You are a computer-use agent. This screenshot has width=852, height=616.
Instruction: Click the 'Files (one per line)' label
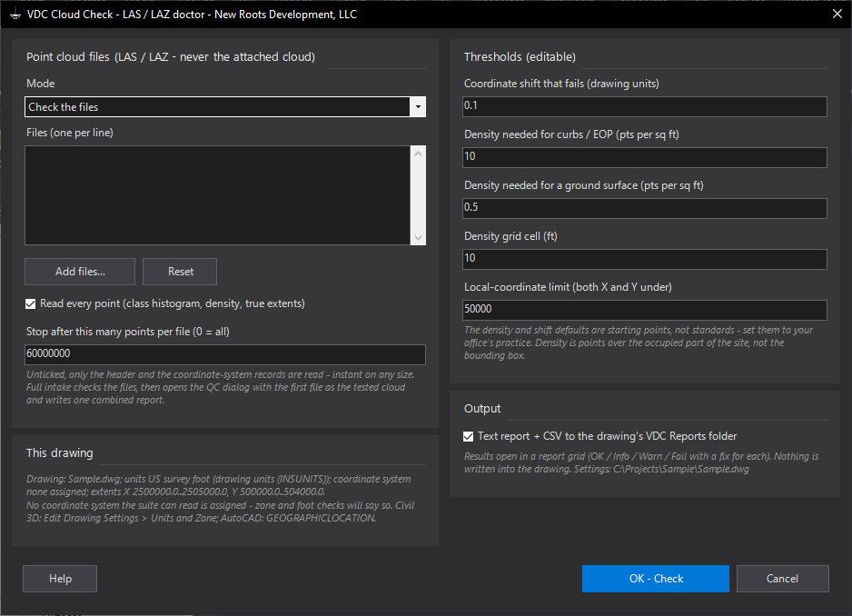[x=70, y=133]
